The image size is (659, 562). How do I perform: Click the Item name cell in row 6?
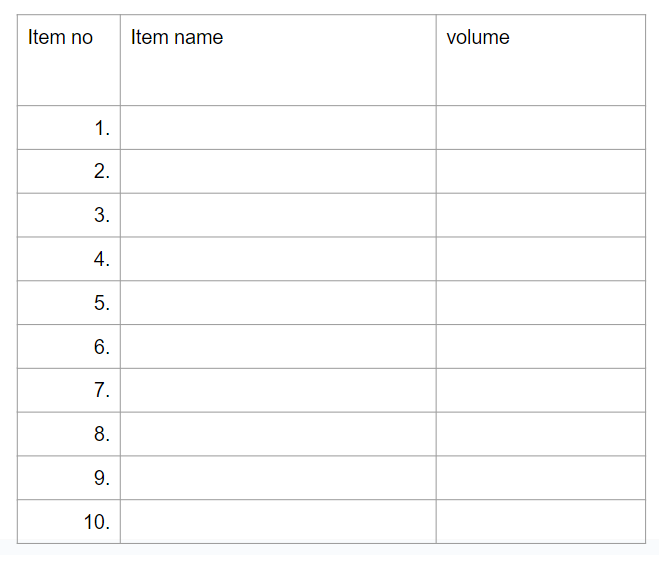278,347
